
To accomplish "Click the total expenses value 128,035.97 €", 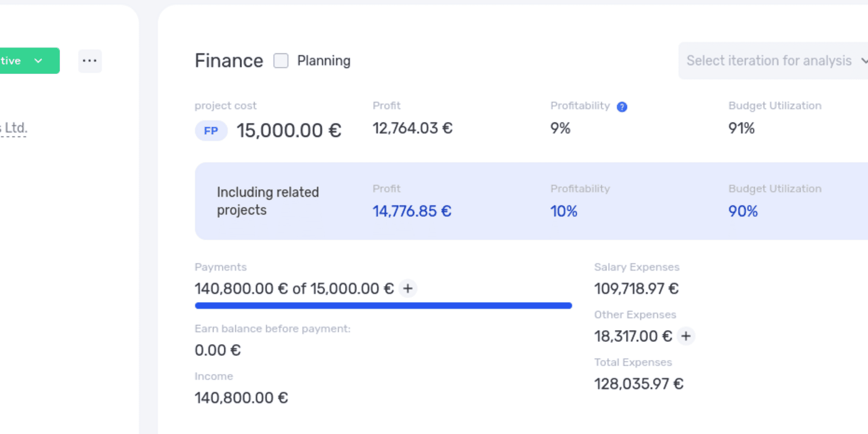I will click(x=638, y=384).
